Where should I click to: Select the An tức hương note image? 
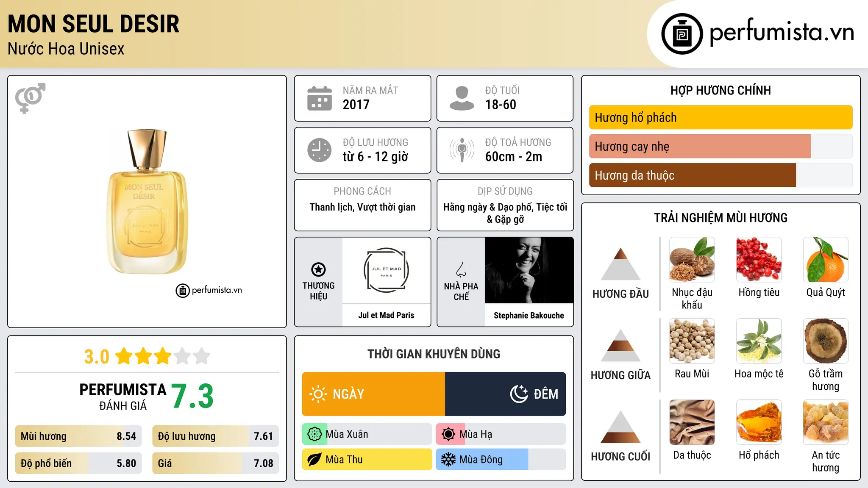point(826,422)
